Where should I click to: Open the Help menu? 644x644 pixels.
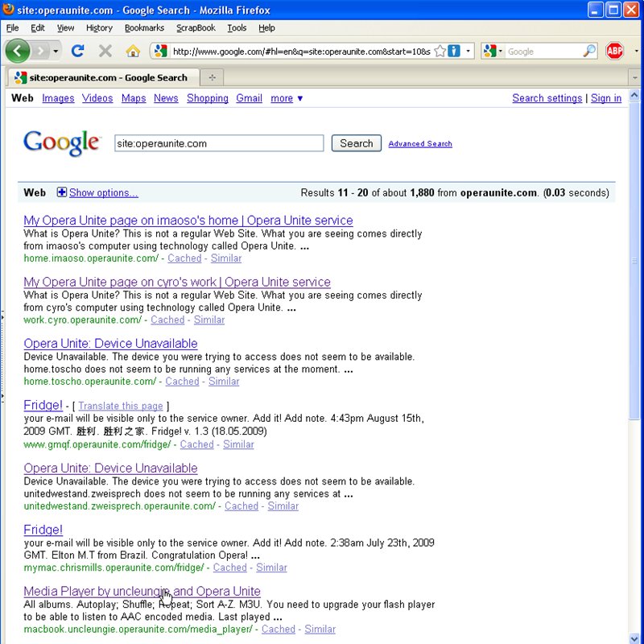coord(266,27)
